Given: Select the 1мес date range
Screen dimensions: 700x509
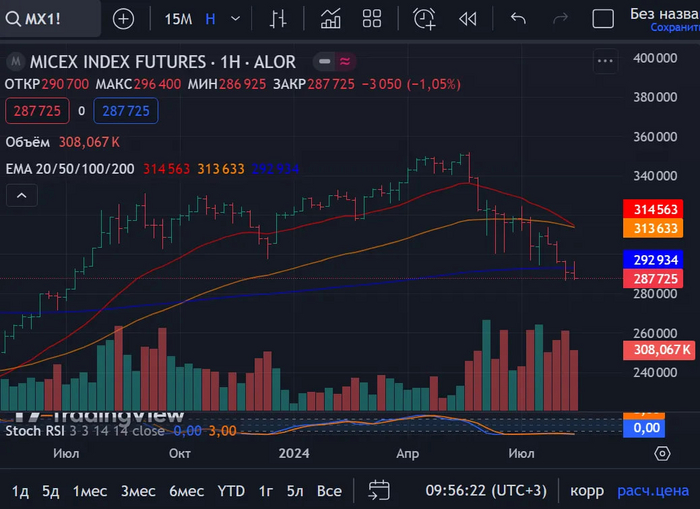Looking at the screenshot, I should click(90, 491).
